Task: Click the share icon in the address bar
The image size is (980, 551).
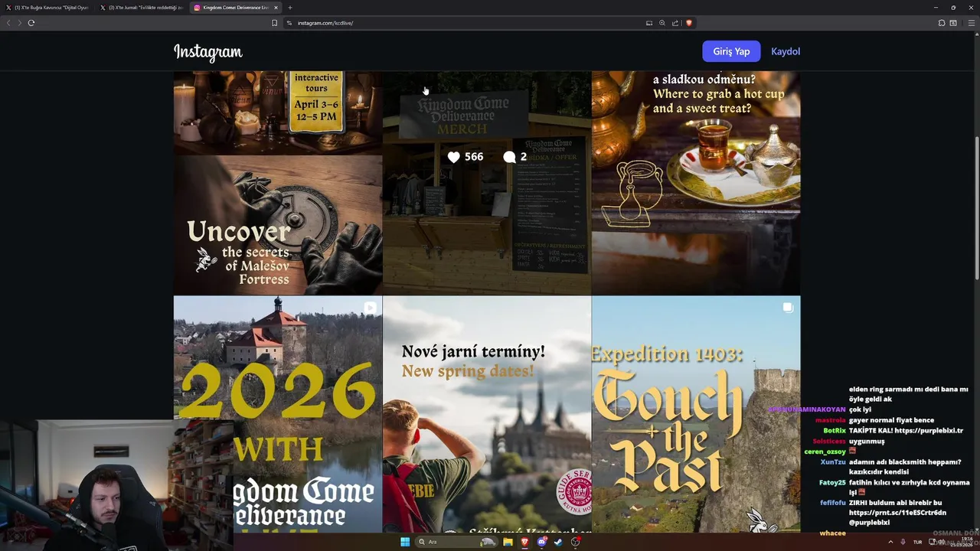Action: pos(675,23)
